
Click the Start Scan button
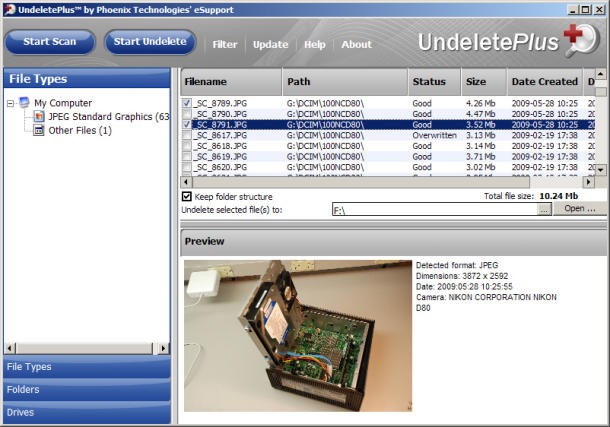(x=50, y=42)
